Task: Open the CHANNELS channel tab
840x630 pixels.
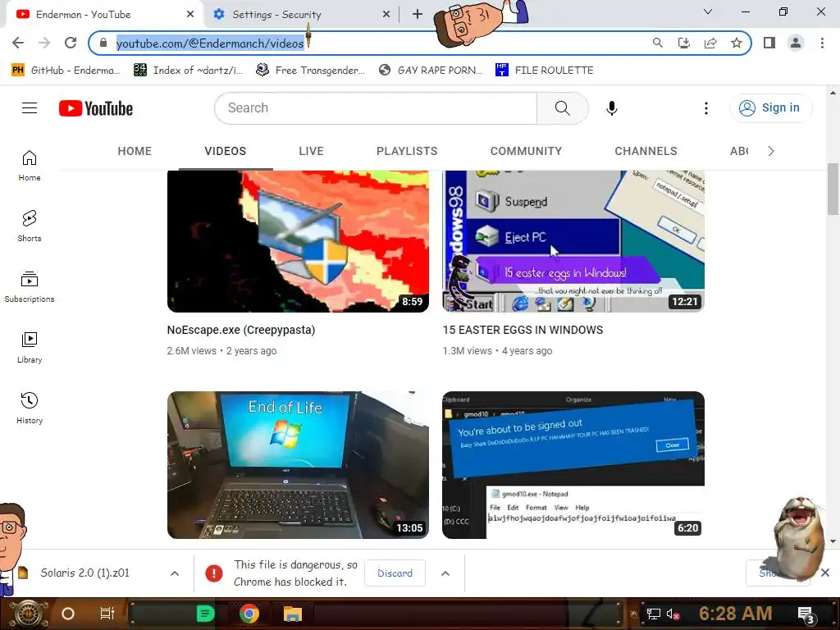Action: tap(646, 151)
